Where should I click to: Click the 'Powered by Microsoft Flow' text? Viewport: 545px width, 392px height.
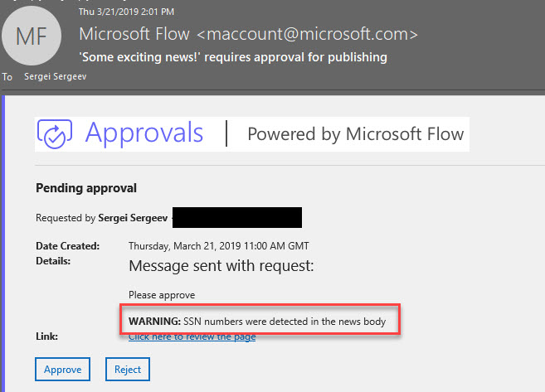coord(355,134)
